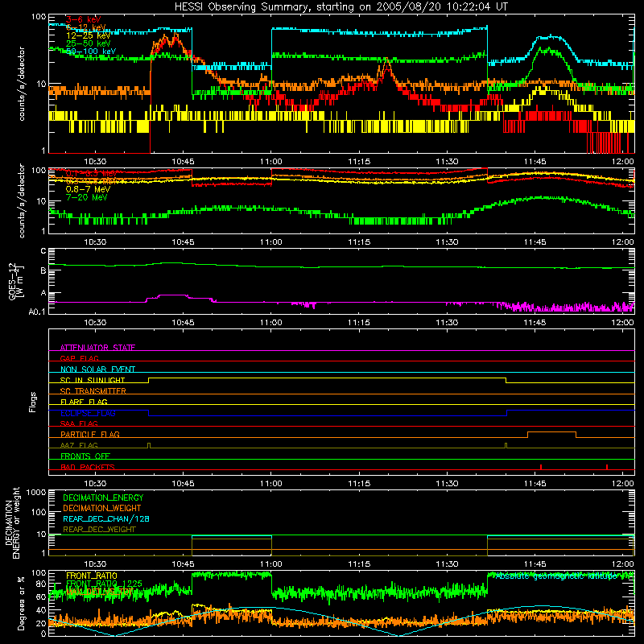Click the FRONTS_OFF flag label
The image size is (644, 644).
pyautogui.click(x=85, y=456)
